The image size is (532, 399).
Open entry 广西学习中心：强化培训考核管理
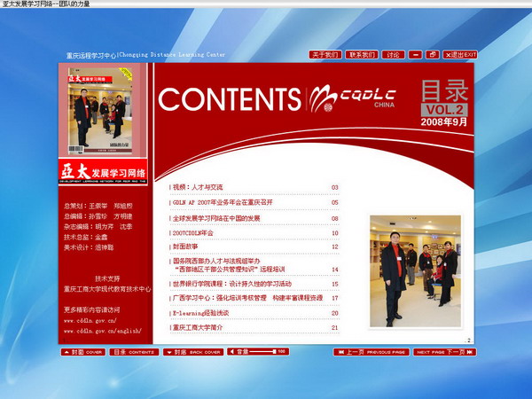coord(247,298)
